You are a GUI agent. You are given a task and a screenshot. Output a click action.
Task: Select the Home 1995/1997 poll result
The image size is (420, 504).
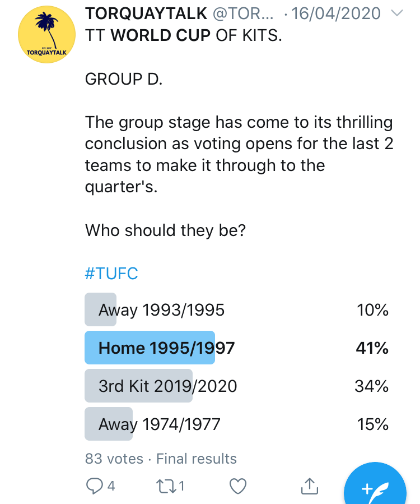166,348
